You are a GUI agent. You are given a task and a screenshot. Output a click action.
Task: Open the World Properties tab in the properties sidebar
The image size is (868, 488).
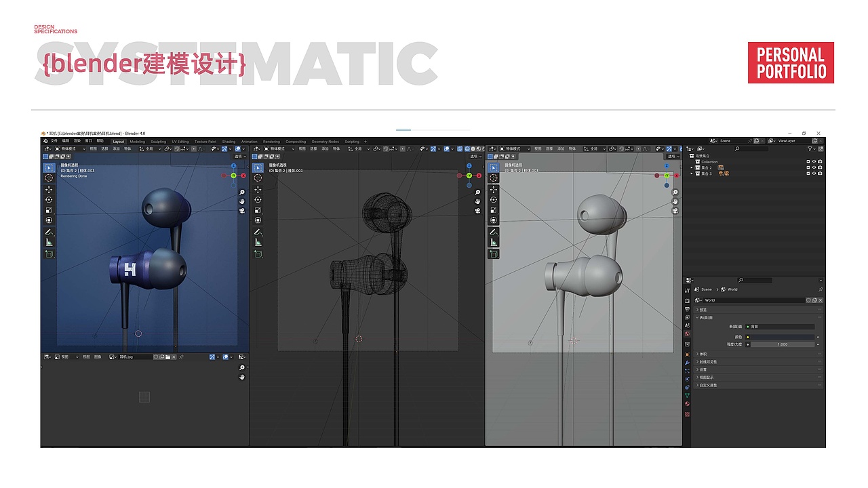pos(687,333)
